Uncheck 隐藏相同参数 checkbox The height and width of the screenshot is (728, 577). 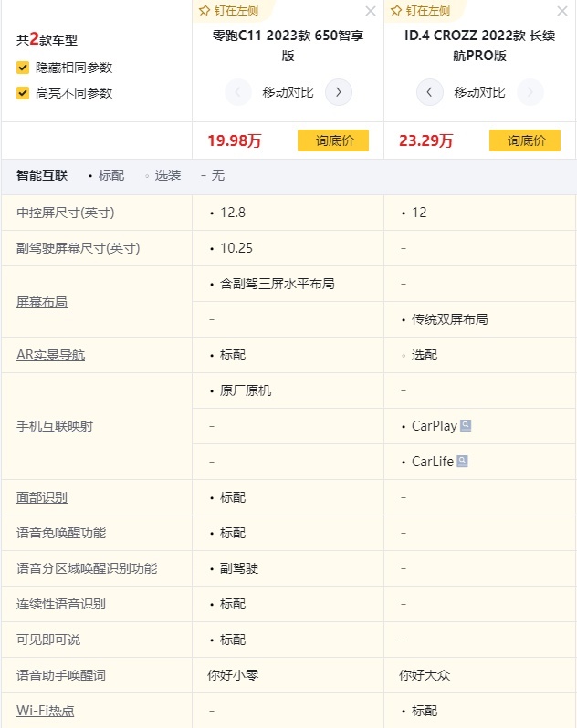23,68
